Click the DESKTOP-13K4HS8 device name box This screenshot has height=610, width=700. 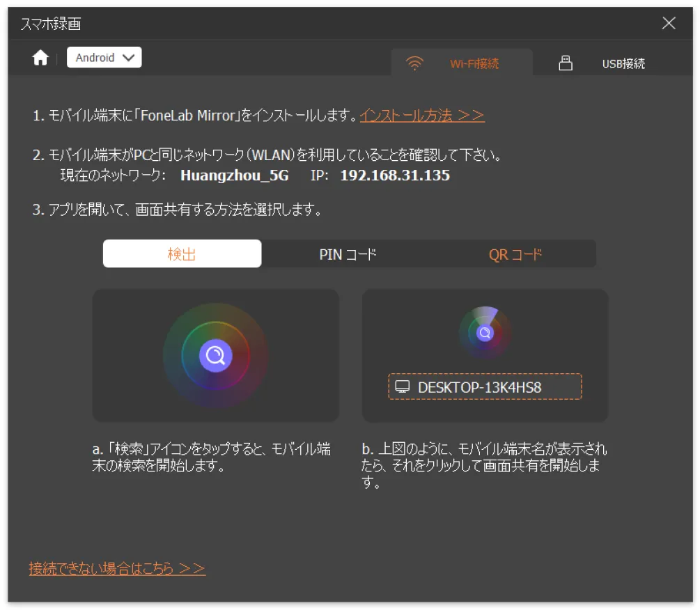tap(485, 387)
